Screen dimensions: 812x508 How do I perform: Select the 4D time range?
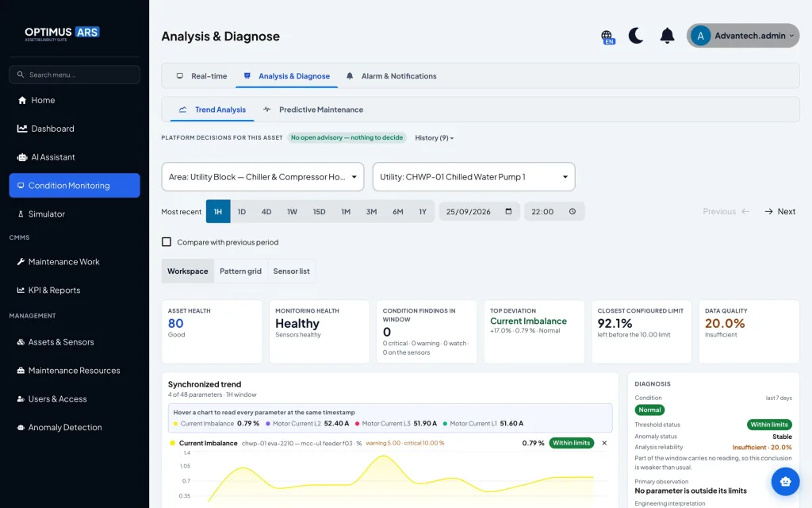pyautogui.click(x=266, y=211)
